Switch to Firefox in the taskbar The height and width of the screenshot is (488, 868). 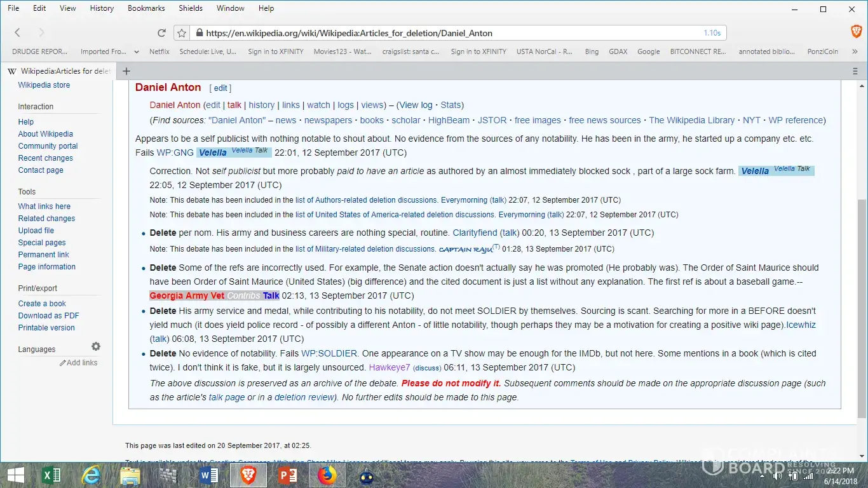pyautogui.click(x=327, y=475)
